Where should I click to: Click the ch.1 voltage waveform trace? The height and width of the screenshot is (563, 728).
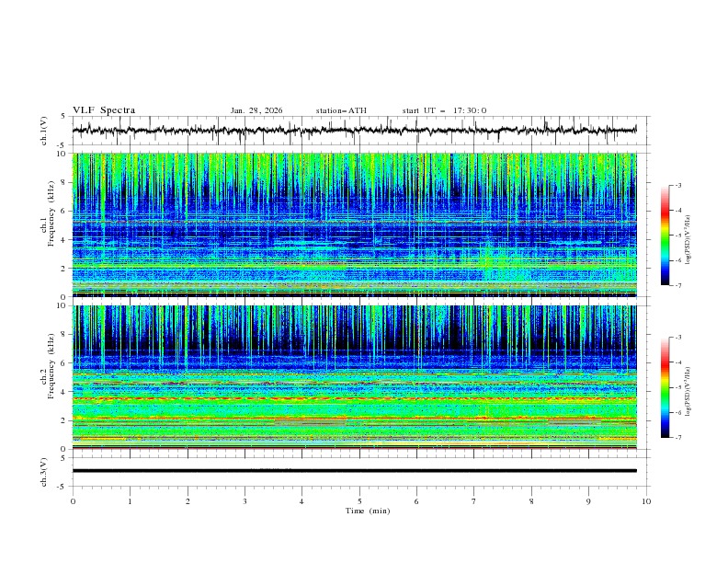coord(354,131)
